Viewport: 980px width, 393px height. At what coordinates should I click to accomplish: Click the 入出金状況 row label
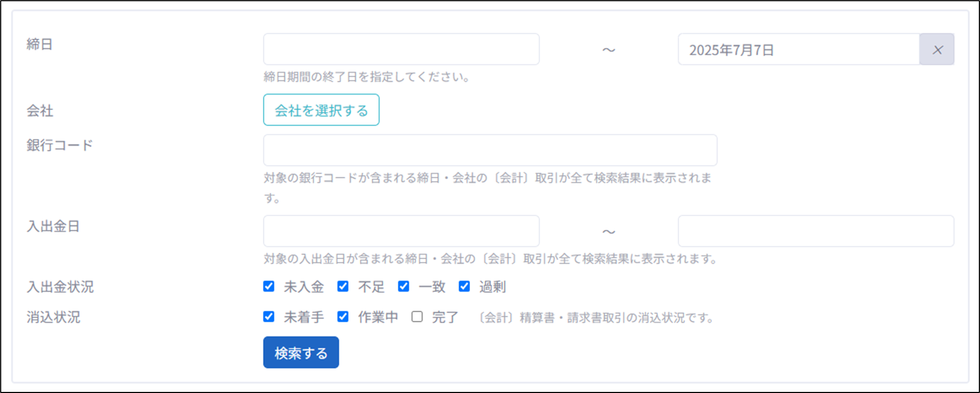[60, 287]
